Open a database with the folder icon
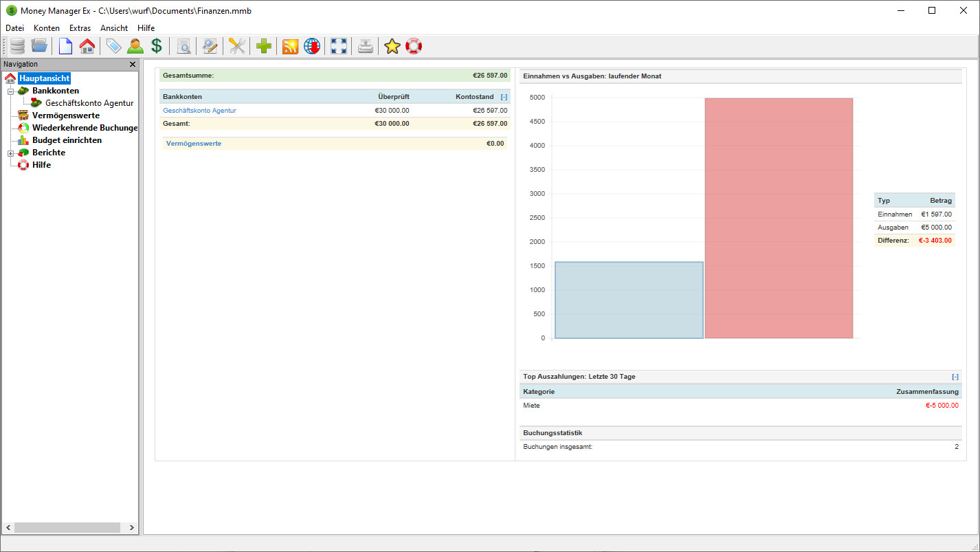Viewport: 980px width, 552px height. 40,46
